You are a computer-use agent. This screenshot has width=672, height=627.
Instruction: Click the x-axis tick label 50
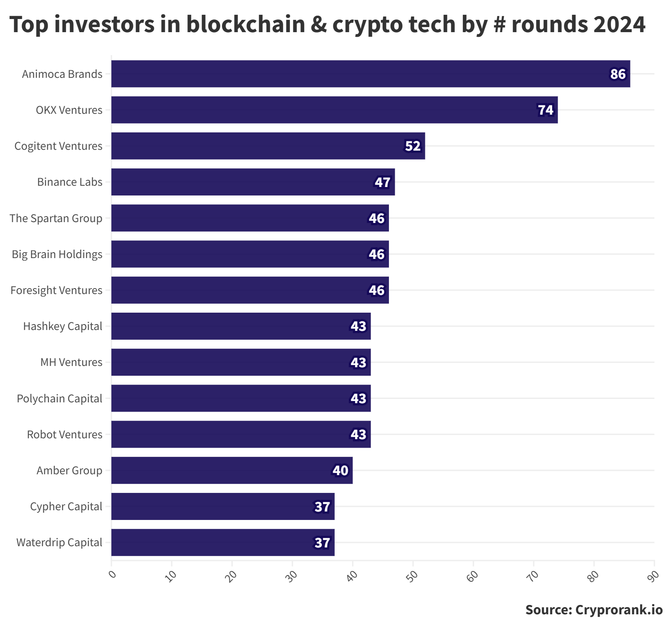tap(412, 576)
